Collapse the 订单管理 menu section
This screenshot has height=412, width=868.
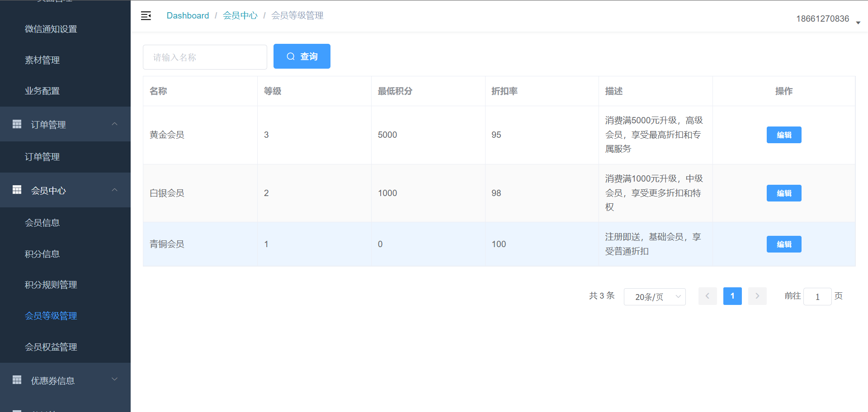114,124
